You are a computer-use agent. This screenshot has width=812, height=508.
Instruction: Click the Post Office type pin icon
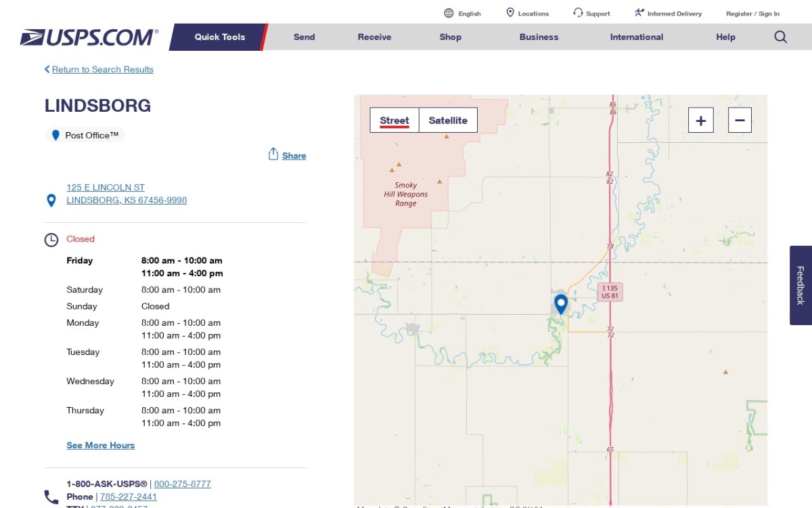pyautogui.click(x=56, y=135)
